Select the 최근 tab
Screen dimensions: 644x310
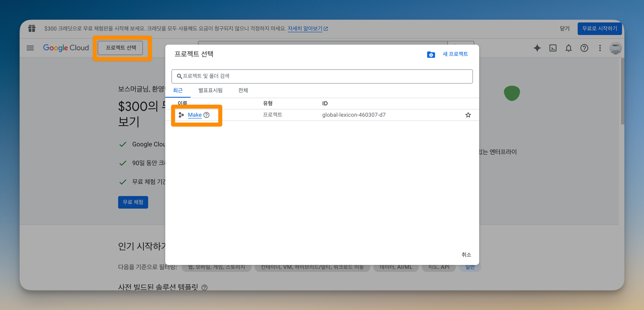178,90
